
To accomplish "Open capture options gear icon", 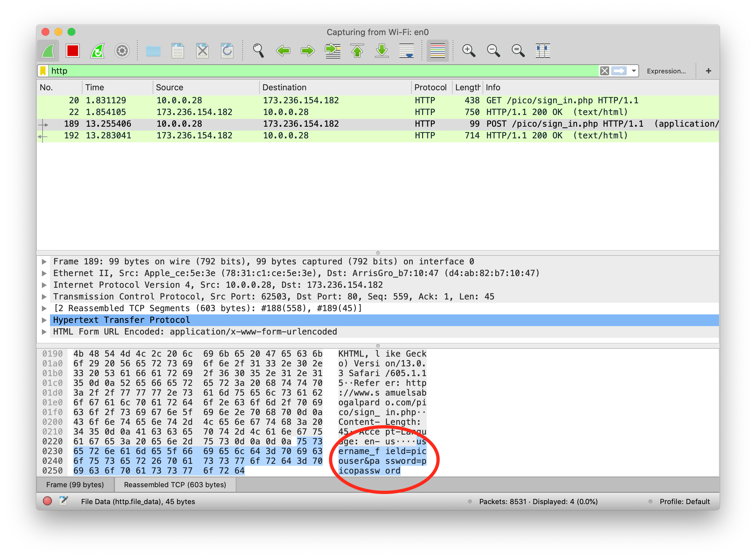I will pyautogui.click(x=122, y=51).
